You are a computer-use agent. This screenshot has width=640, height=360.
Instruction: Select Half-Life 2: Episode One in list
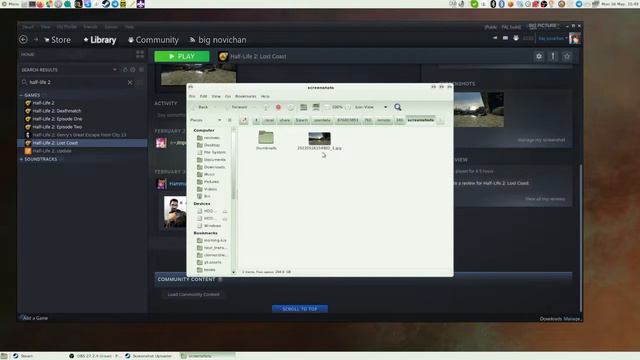pos(57,119)
